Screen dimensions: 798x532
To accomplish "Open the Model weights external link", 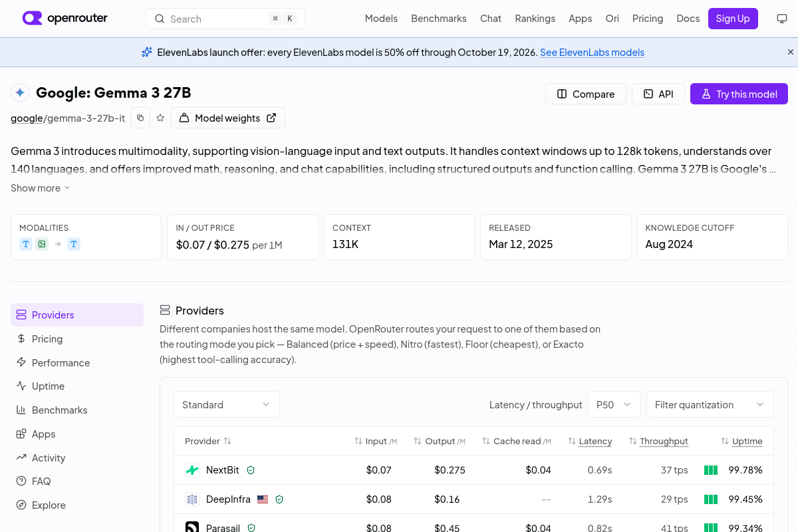I will 227,118.
